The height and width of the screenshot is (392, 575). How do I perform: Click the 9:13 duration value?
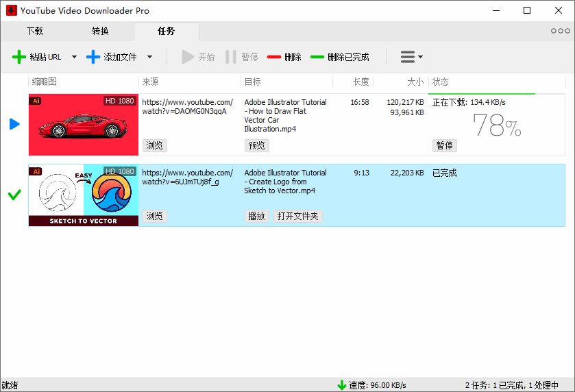(x=362, y=173)
